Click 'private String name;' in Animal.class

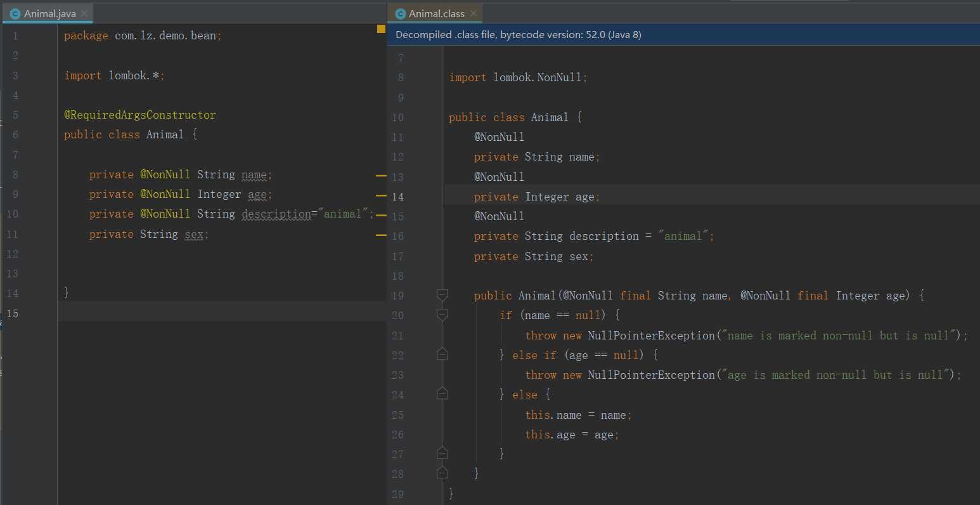[537, 157]
